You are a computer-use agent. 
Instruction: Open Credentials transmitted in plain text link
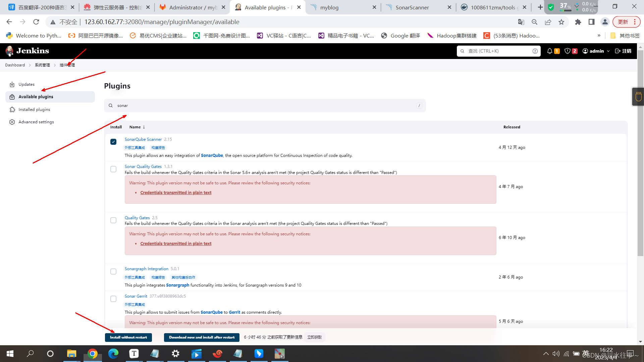click(x=176, y=193)
